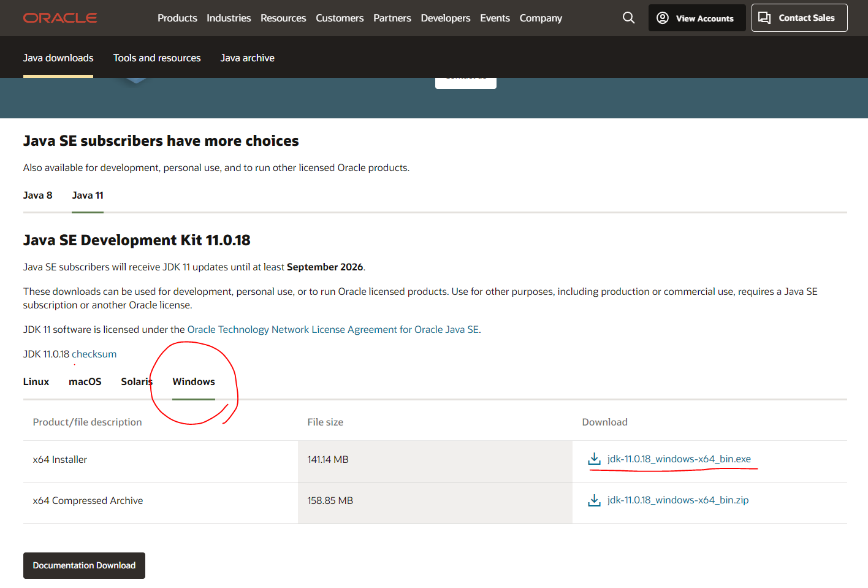
Task: Open the Java archive tab
Action: pyautogui.click(x=248, y=58)
